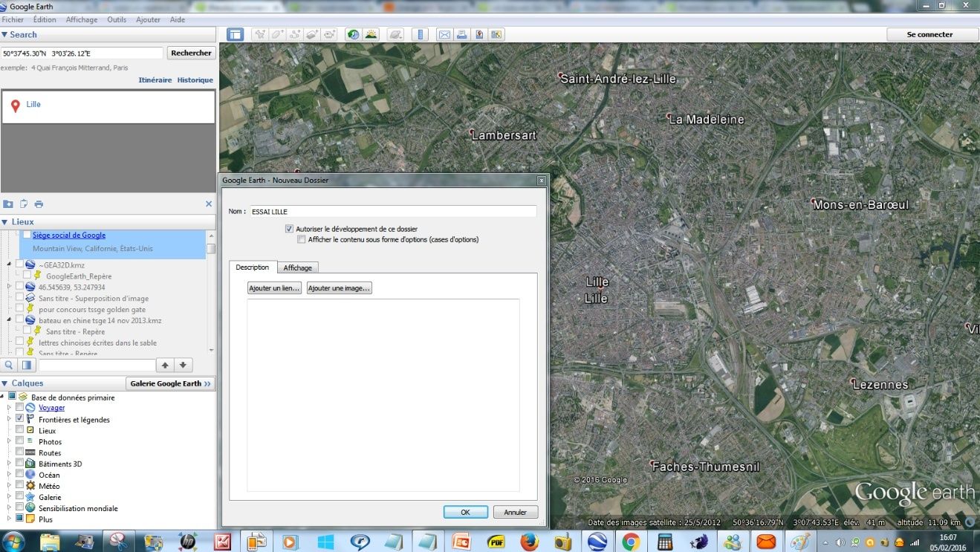
Task: Uncheck Frontières et légendes layer
Action: 19,419
